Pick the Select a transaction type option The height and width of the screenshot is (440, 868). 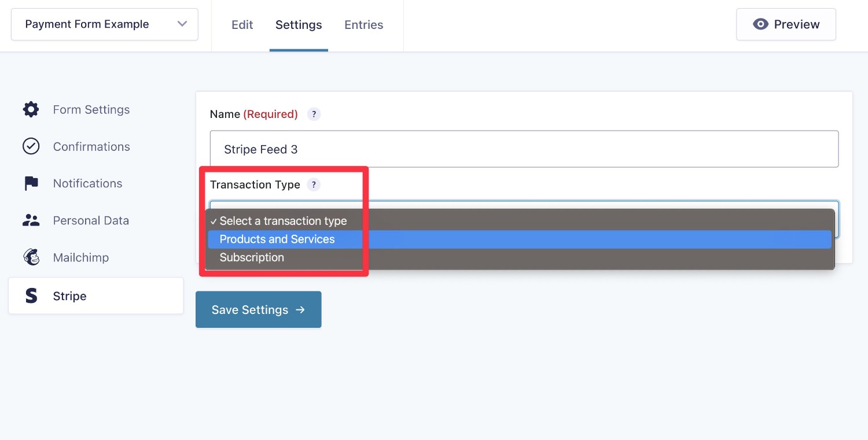[x=283, y=221]
